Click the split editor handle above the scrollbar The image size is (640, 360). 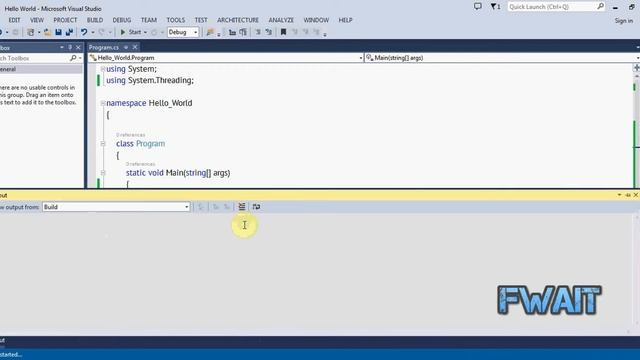tap(637, 68)
